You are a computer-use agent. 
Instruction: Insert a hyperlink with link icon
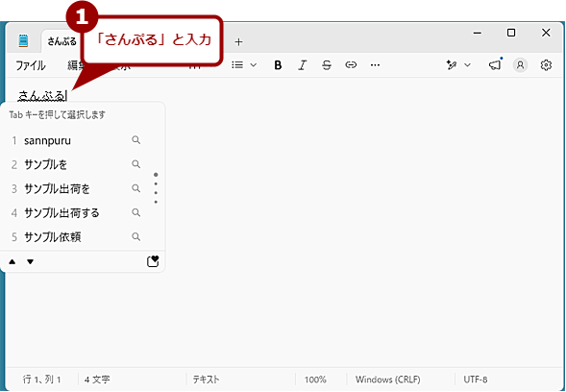pos(351,65)
